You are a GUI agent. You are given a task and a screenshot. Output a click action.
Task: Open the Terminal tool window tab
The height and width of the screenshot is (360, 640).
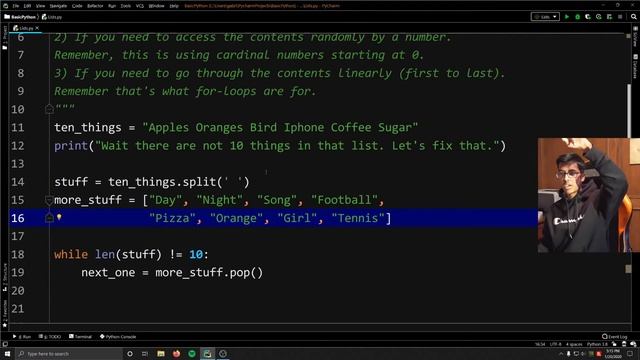pyautogui.click(x=80, y=337)
